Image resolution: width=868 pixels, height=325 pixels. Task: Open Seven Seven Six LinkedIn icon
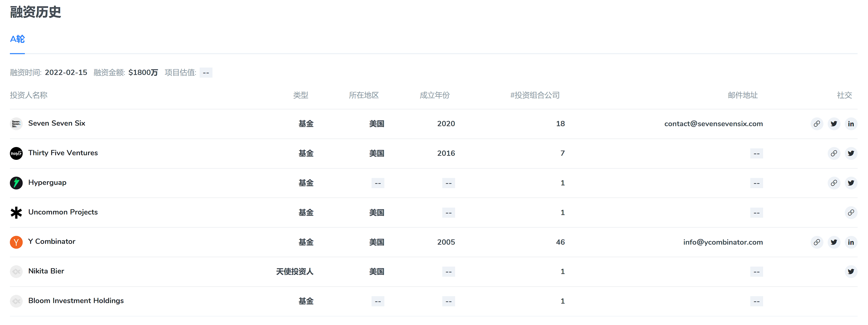coord(851,124)
